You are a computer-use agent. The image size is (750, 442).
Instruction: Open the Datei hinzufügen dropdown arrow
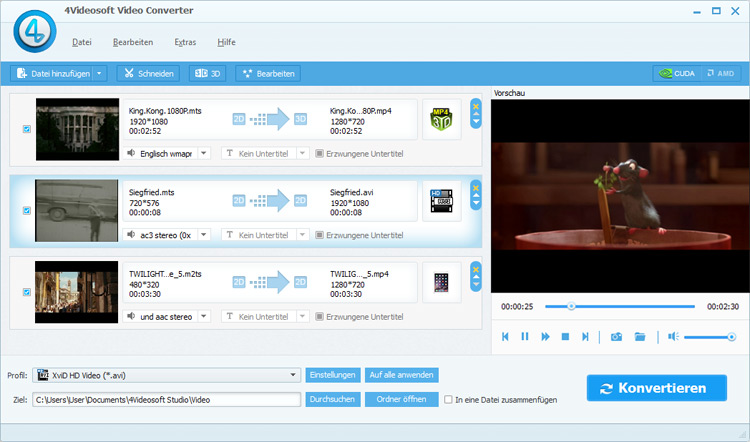(99, 73)
